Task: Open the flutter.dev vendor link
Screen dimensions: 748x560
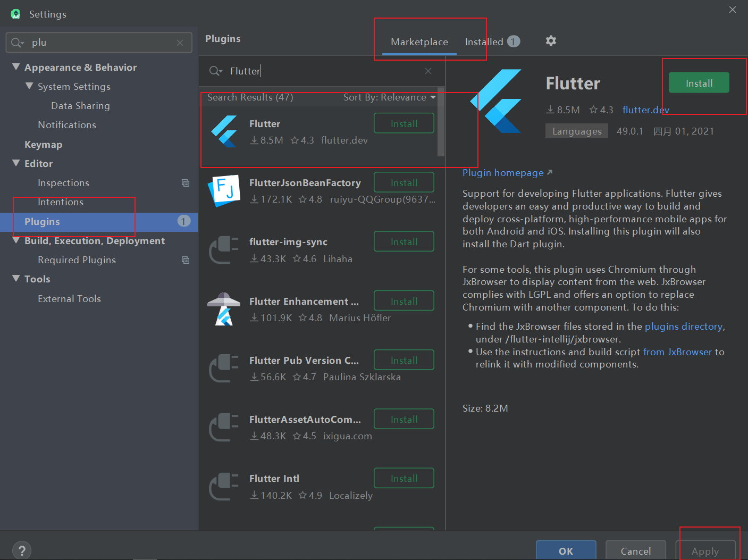Action: pos(646,110)
